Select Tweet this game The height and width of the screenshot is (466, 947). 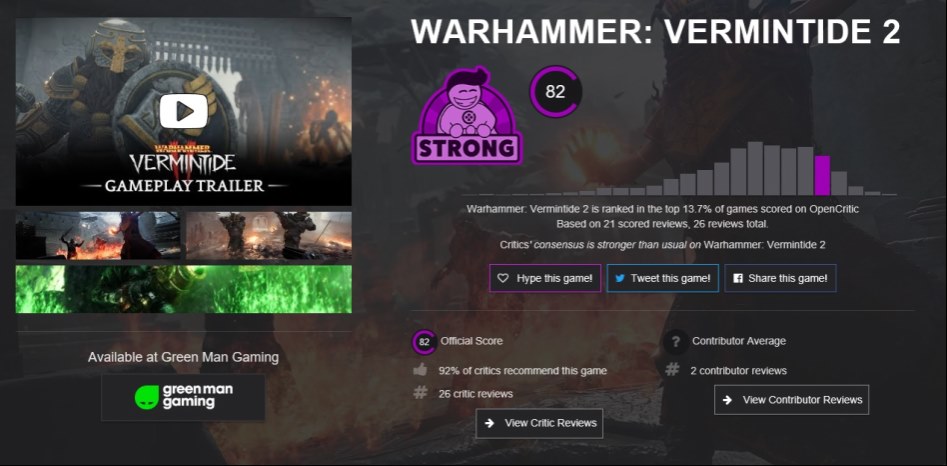coord(663,278)
